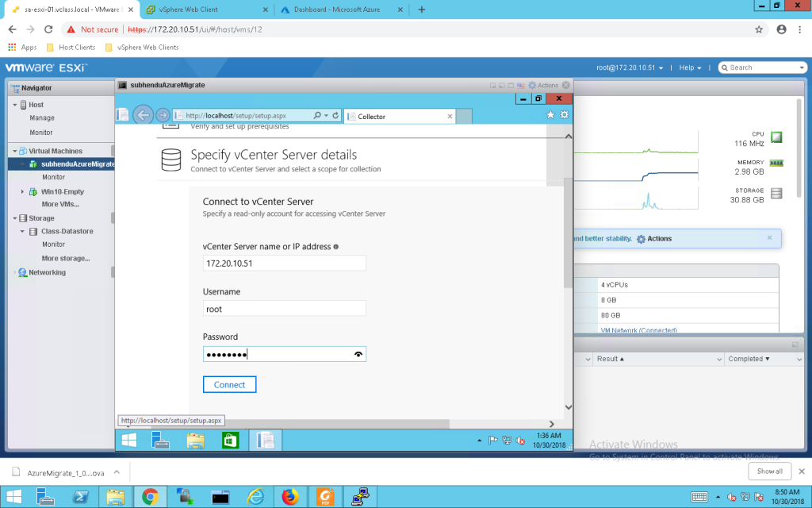The height and width of the screenshot is (508, 812).
Task: Expand the Win10-Empty VM node
Action: [x=22, y=192]
